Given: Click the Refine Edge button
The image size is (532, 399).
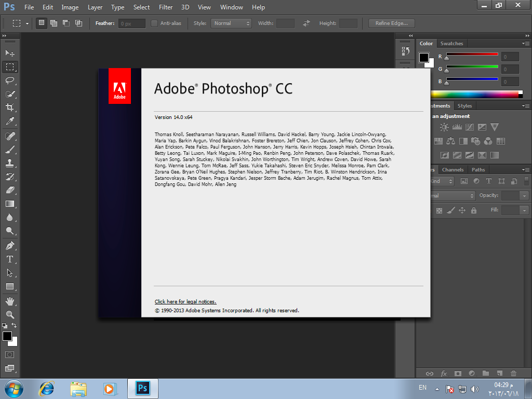Looking at the screenshot, I should pyautogui.click(x=392, y=23).
